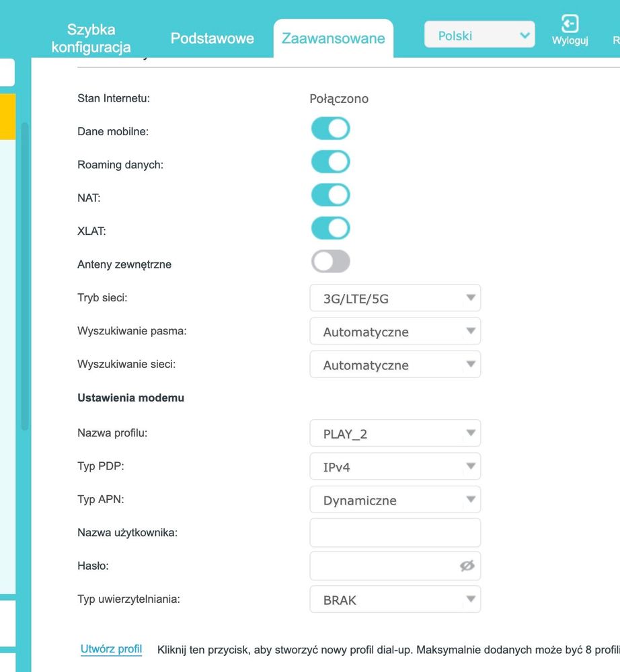Change language with the Polski dropdown
The width and height of the screenshot is (620, 672).
click(x=479, y=36)
